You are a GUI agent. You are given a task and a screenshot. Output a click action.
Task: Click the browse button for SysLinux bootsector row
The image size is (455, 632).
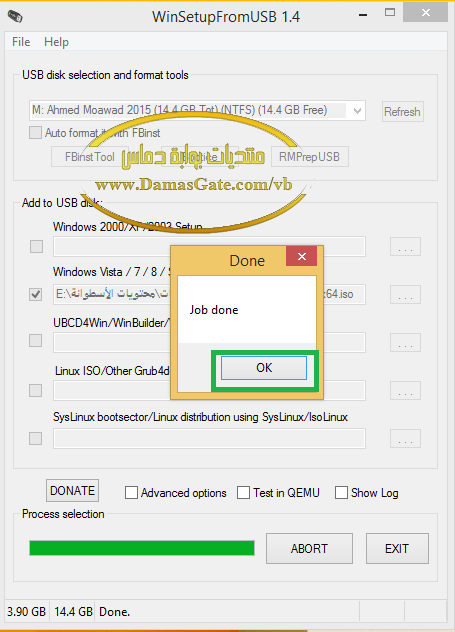pos(405,439)
